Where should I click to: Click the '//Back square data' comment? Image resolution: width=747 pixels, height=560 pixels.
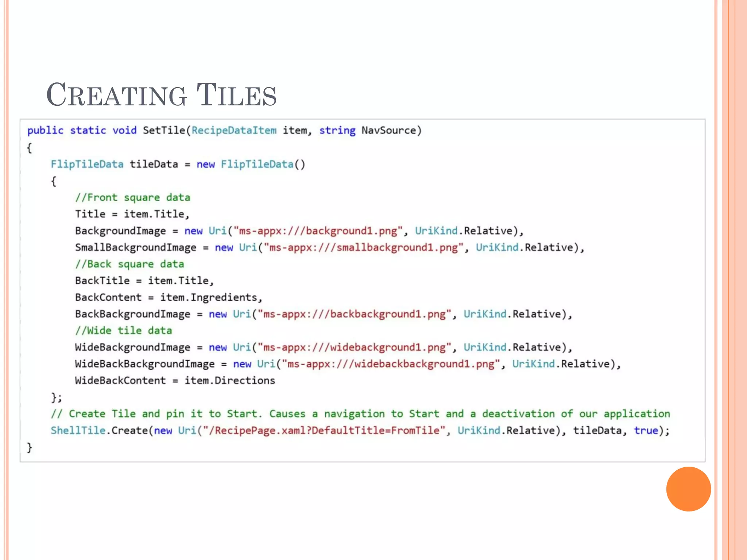(x=129, y=264)
